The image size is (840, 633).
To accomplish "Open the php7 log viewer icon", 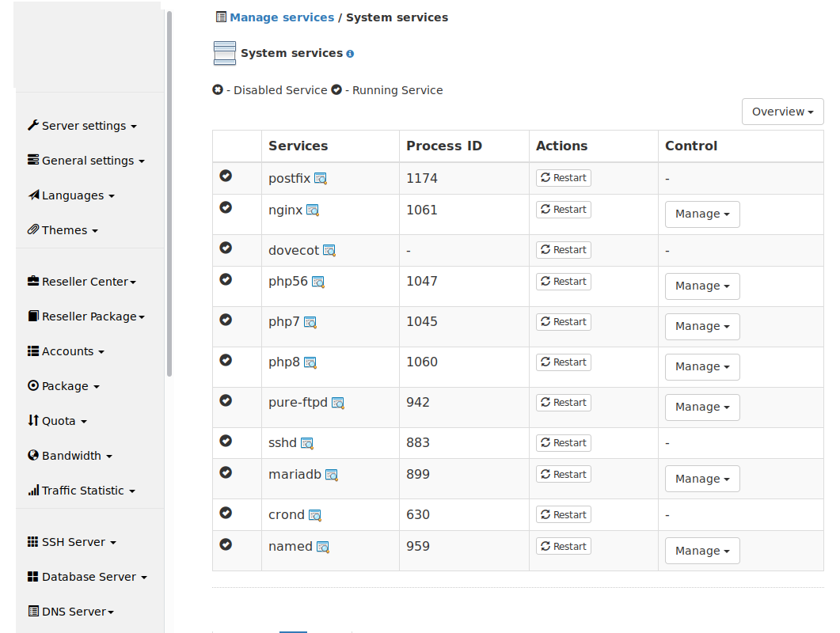I will pos(310,322).
